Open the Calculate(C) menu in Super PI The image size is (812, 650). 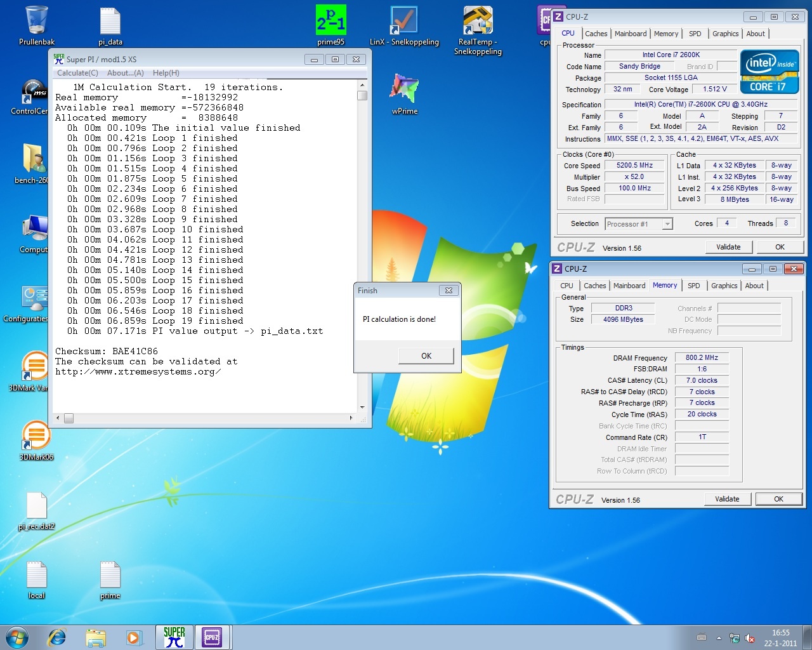click(x=77, y=73)
